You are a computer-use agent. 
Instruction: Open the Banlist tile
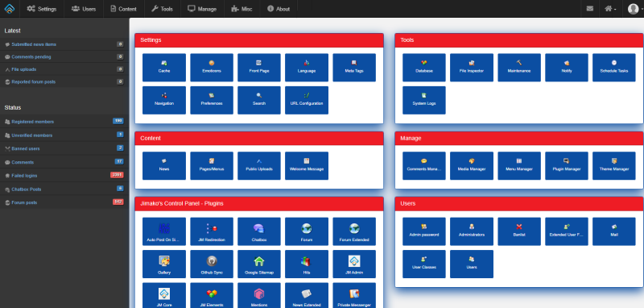coord(519,231)
